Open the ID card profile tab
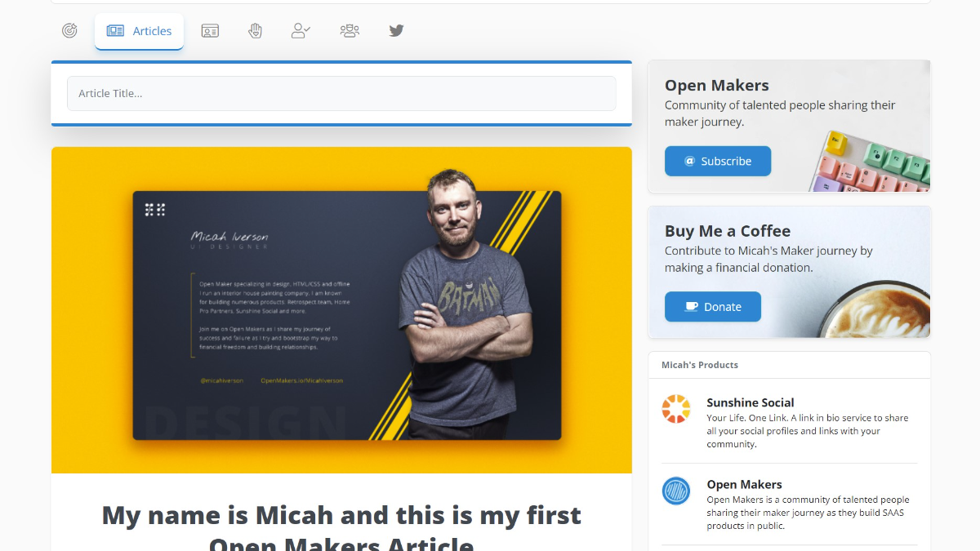The image size is (980, 551). coord(210,31)
